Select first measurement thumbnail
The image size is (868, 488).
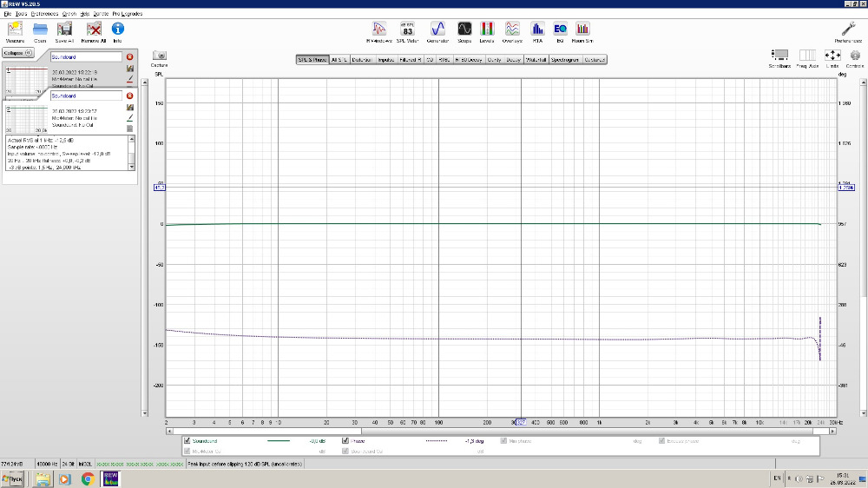(x=27, y=80)
